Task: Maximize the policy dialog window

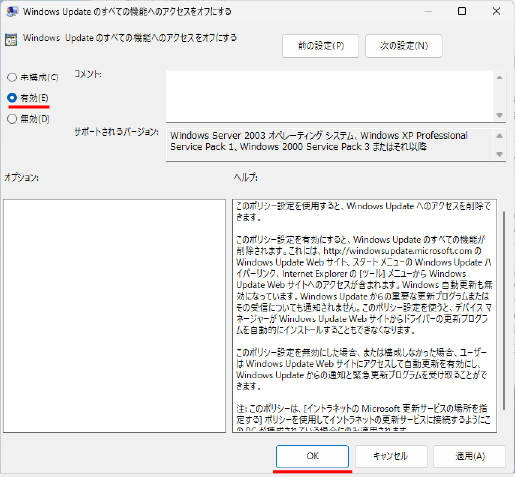Action: pos(462,11)
